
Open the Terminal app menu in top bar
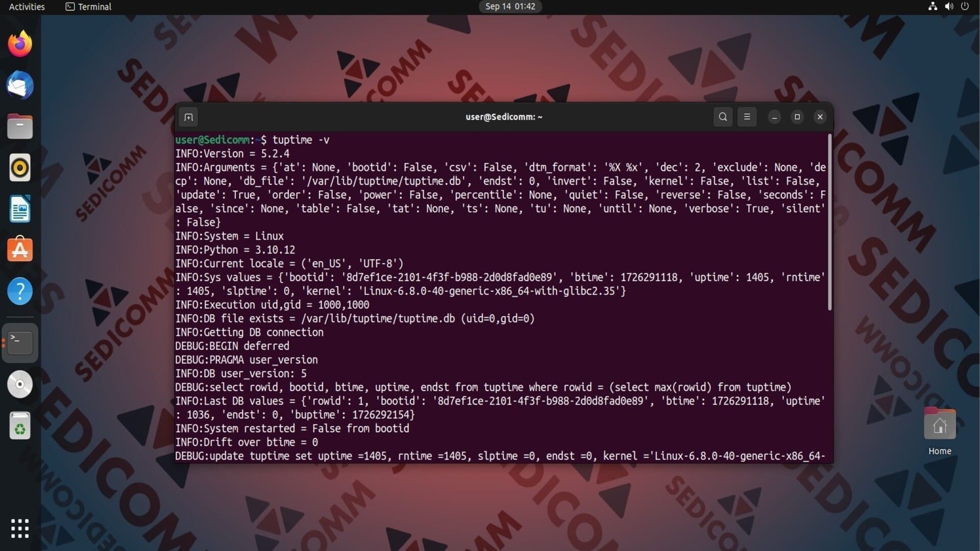(89, 7)
